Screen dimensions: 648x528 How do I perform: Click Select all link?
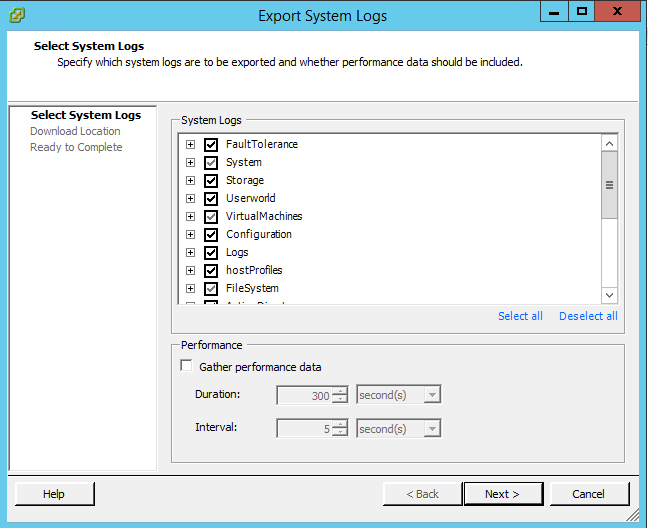tap(520, 316)
